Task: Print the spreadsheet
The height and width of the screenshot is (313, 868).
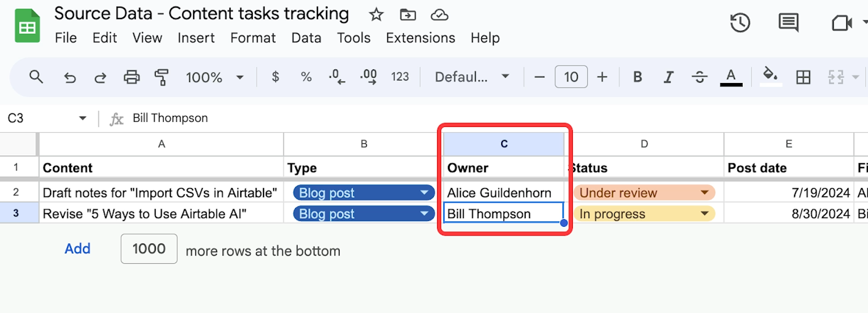Action: [131, 77]
